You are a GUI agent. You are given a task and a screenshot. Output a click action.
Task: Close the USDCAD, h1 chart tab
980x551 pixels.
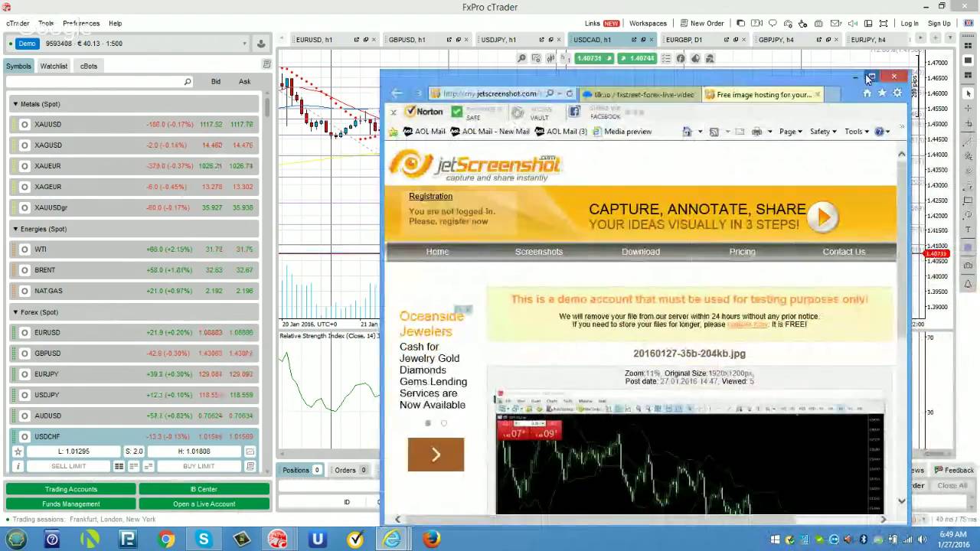652,40
